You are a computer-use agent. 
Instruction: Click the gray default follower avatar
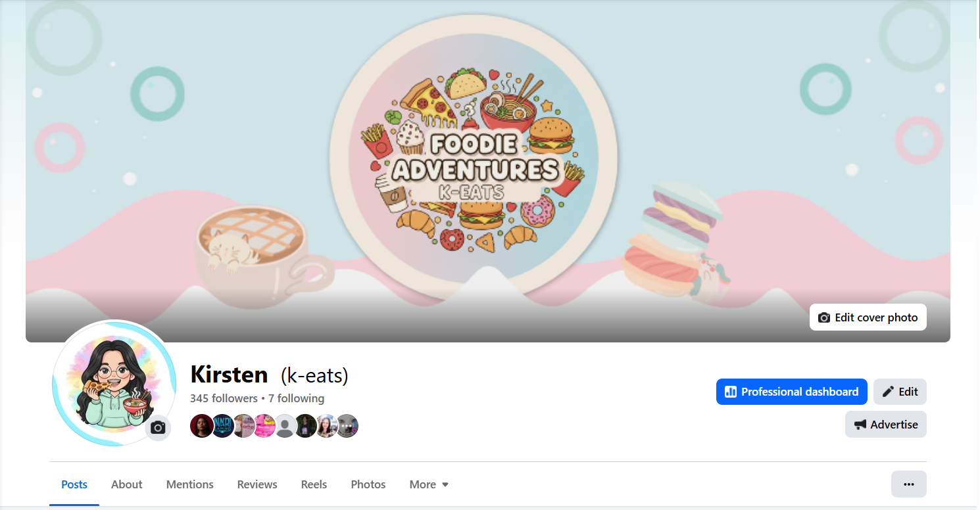pos(285,426)
